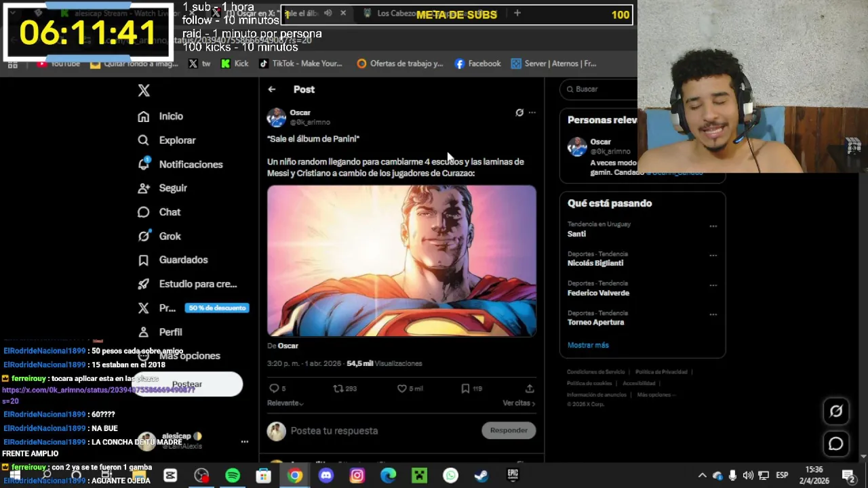The image size is (868, 488).
Task: Open Instagram from taskbar
Action: (357, 476)
